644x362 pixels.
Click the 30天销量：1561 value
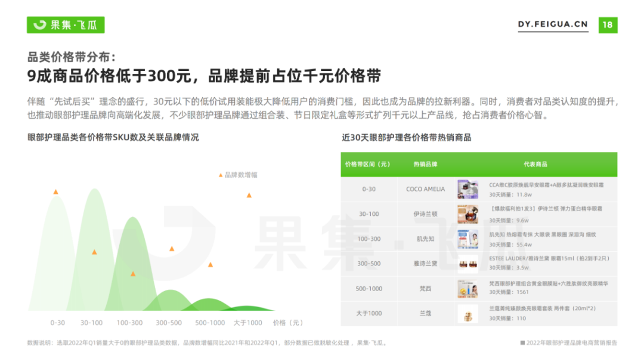(509, 292)
